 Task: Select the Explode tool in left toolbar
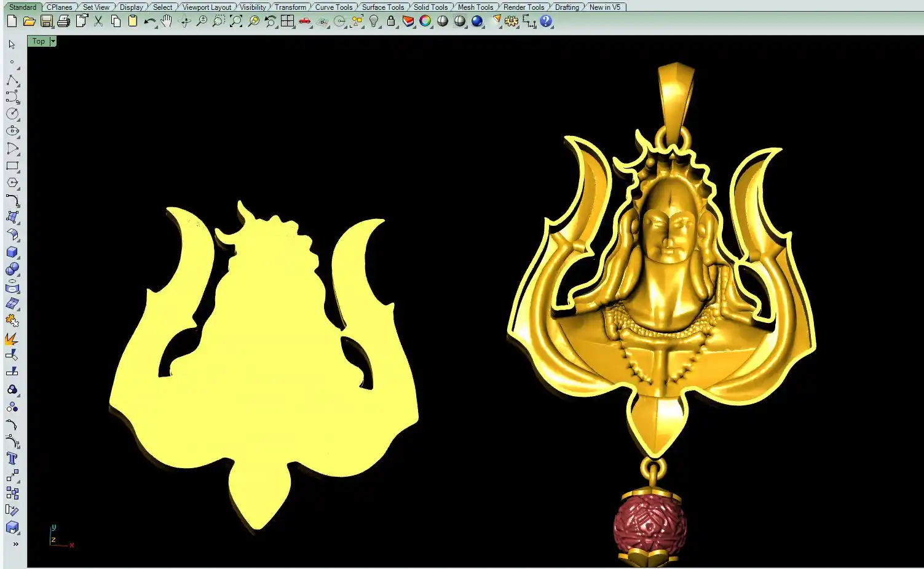pos(12,338)
